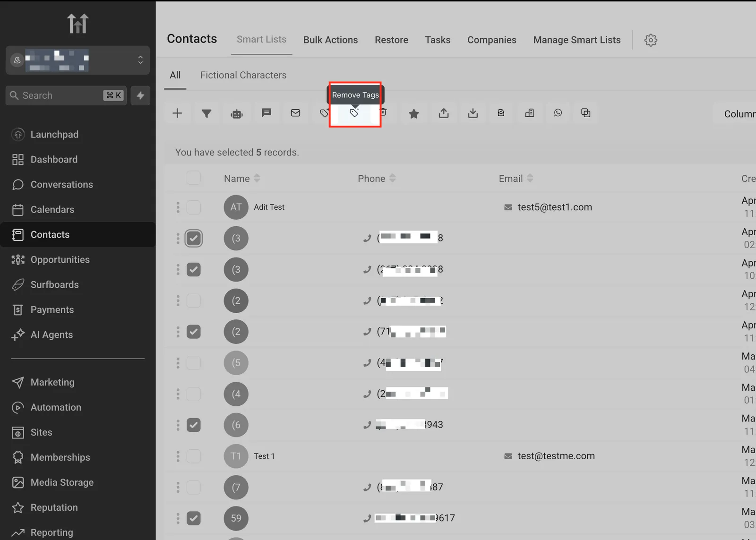Image resolution: width=756 pixels, height=540 pixels.
Task: Check the checkbox beside the (5 avatar
Action: tap(194, 363)
